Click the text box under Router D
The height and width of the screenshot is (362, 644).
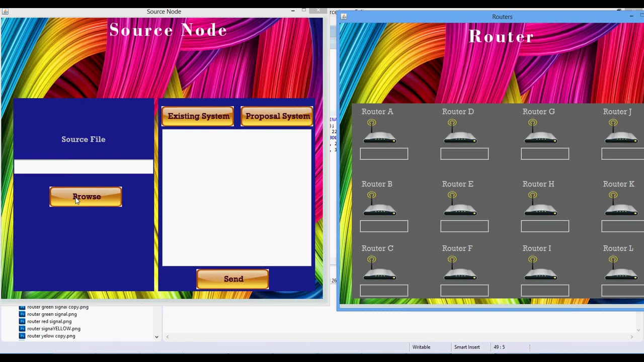[x=464, y=153]
